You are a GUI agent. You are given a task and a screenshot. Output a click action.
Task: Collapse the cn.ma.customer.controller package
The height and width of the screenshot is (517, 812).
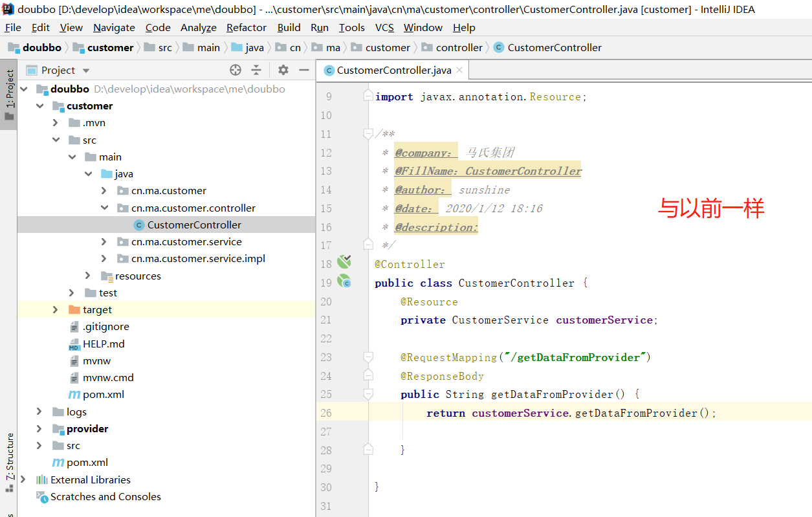coord(104,208)
